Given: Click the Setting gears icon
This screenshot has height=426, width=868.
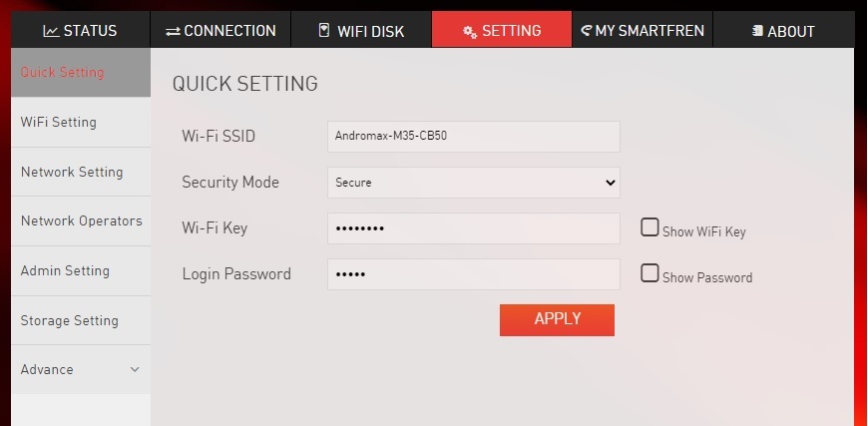Looking at the screenshot, I should pyautogui.click(x=470, y=31).
